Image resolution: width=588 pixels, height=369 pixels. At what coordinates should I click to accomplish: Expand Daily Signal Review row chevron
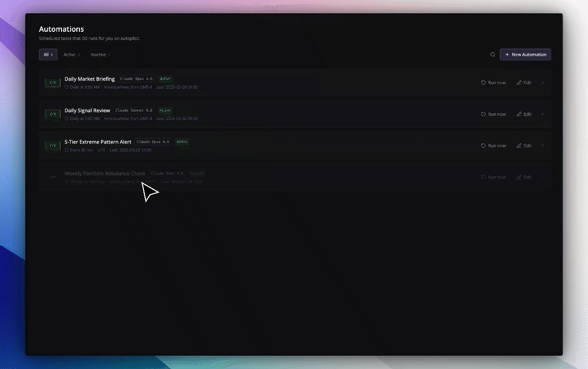(x=542, y=114)
